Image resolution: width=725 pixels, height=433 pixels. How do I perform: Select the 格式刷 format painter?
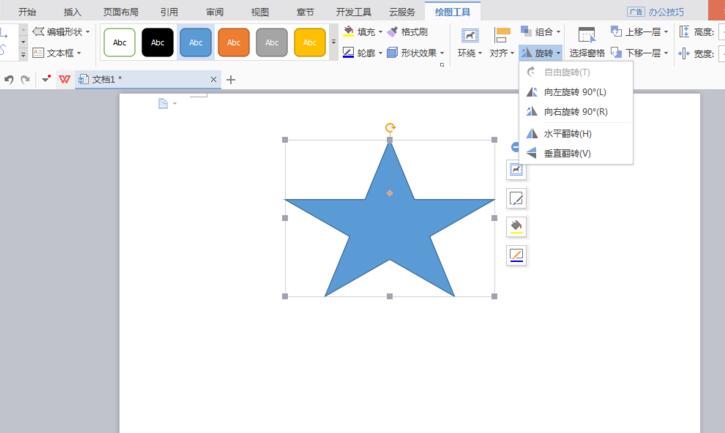click(x=407, y=32)
